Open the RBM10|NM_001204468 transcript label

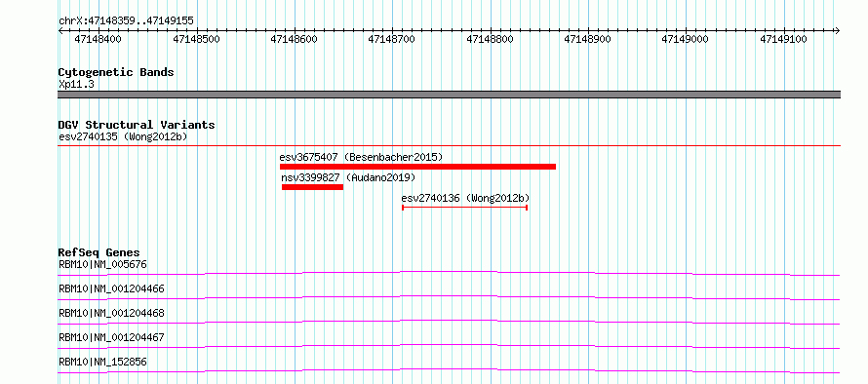[111, 313]
